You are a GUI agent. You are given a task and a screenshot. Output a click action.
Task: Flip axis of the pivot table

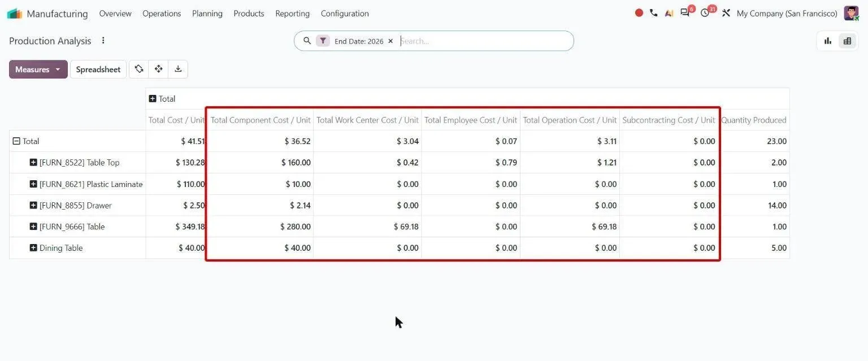click(139, 69)
